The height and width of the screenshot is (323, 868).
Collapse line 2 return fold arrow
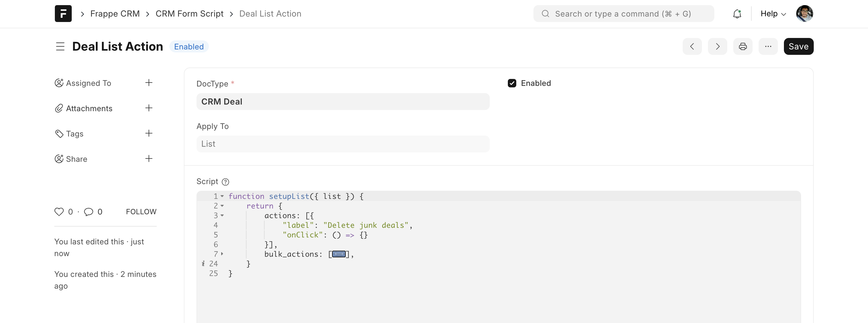[222, 206]
